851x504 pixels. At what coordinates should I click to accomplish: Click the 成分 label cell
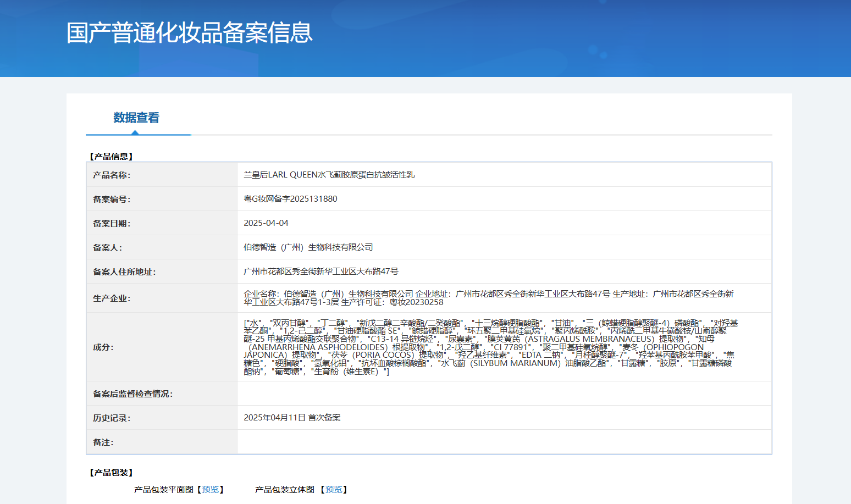(162, 347)
